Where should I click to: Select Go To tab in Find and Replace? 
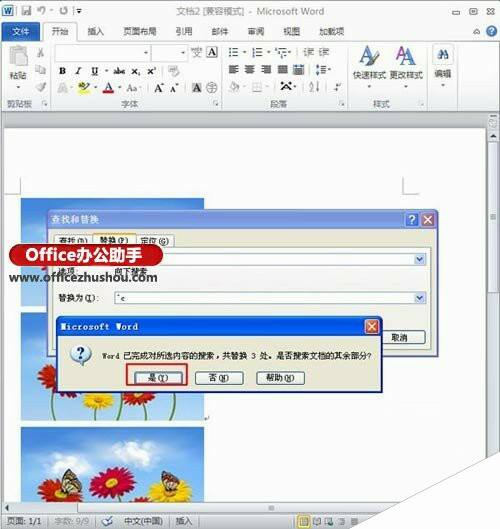pos(155,241)
